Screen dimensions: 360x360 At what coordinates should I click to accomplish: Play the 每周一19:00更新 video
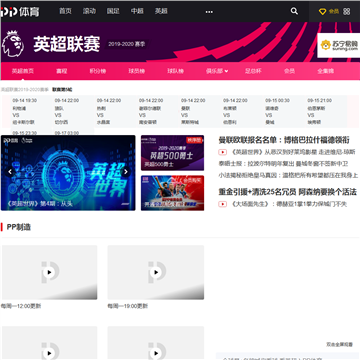point(156,272)
